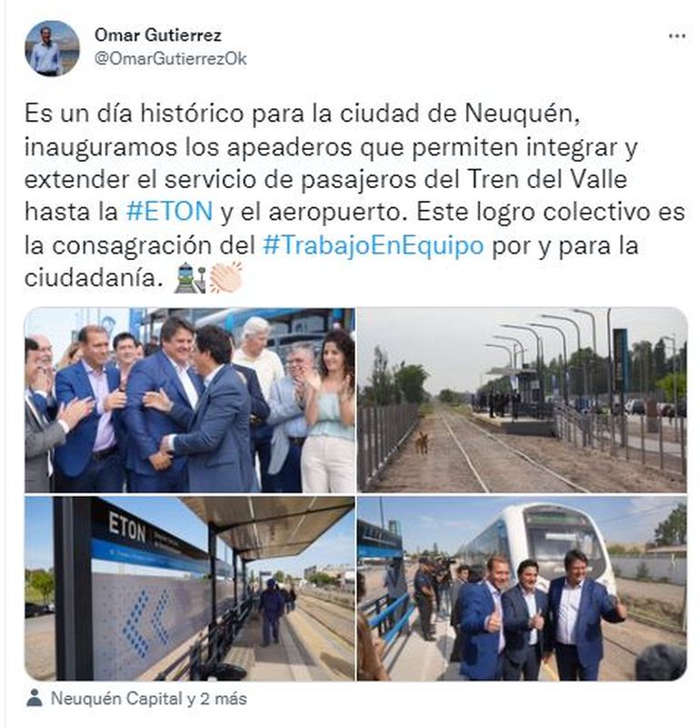Click the tweet text about Tren del Valle
The height and width of the screenshot is (728, 700).
tap(355, 195)
